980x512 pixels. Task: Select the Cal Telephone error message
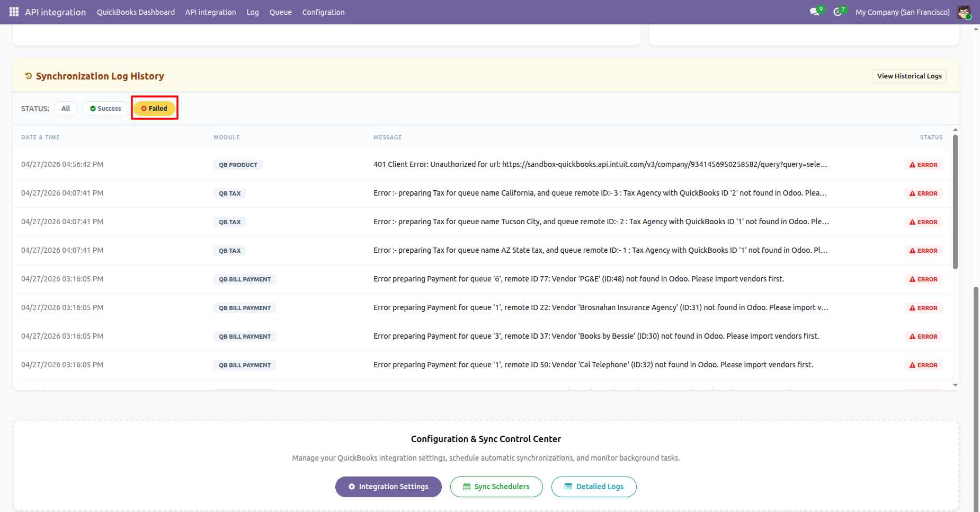(593, 365)
